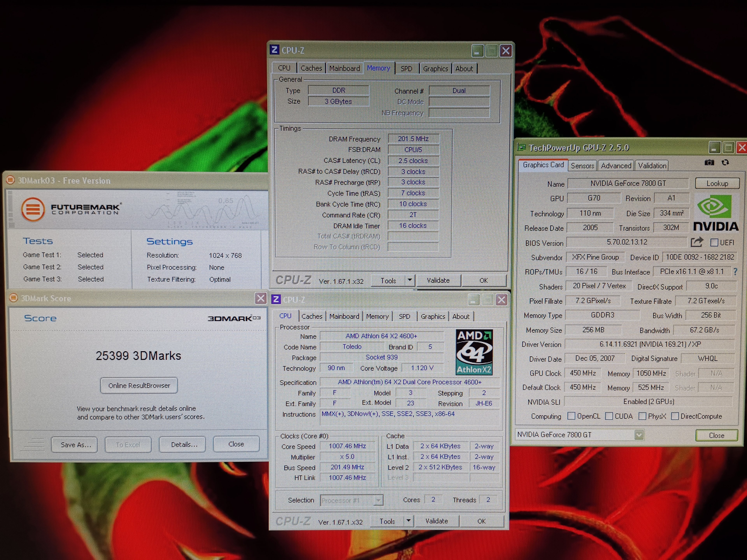Click the Subvendor XFX Pine Group field
This screenshot has width=747, height=560.
click(595, 257)
